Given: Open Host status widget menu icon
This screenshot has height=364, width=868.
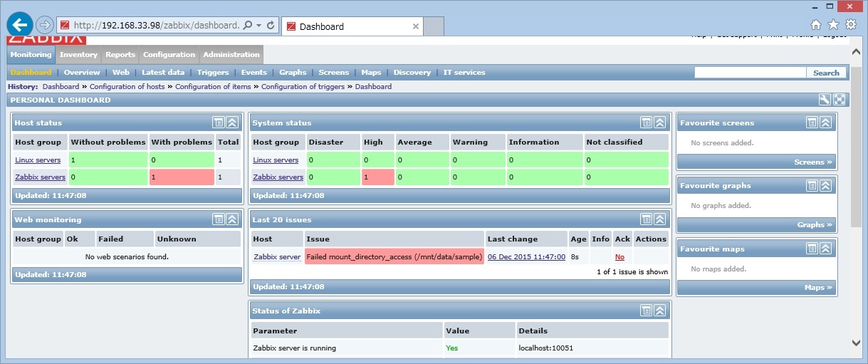Looking at the screenshot, I should (x=219, y=123).
